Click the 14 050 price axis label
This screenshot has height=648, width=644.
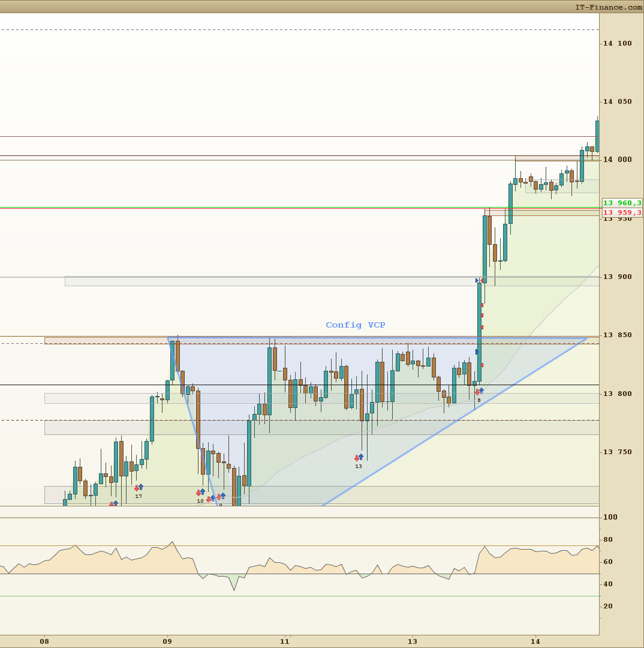(617, 101)
